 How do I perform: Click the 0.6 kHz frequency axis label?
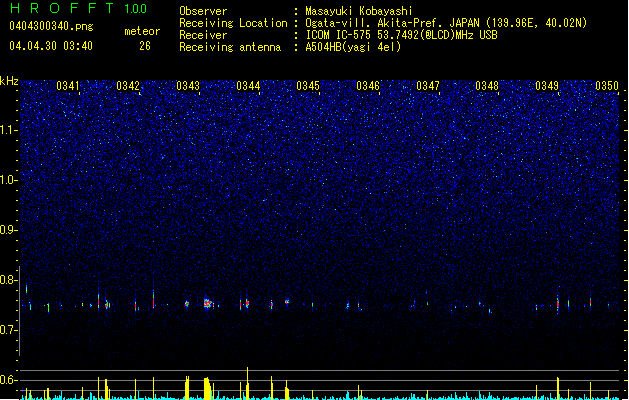pos(9,380)
